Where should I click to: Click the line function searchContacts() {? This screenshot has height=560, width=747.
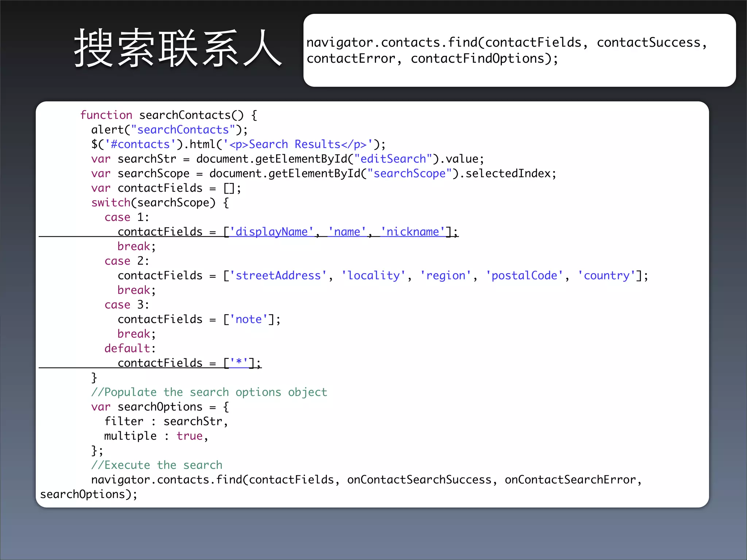(169, 115)
